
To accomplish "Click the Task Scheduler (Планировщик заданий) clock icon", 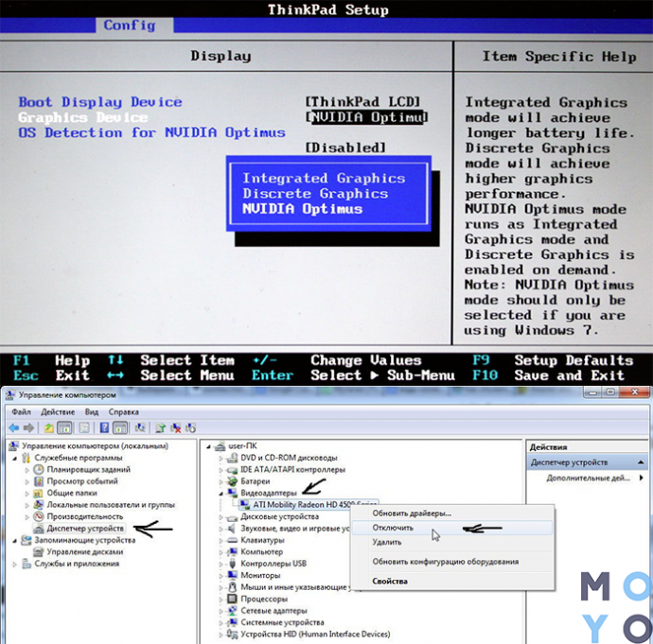I will click(39, 469).
